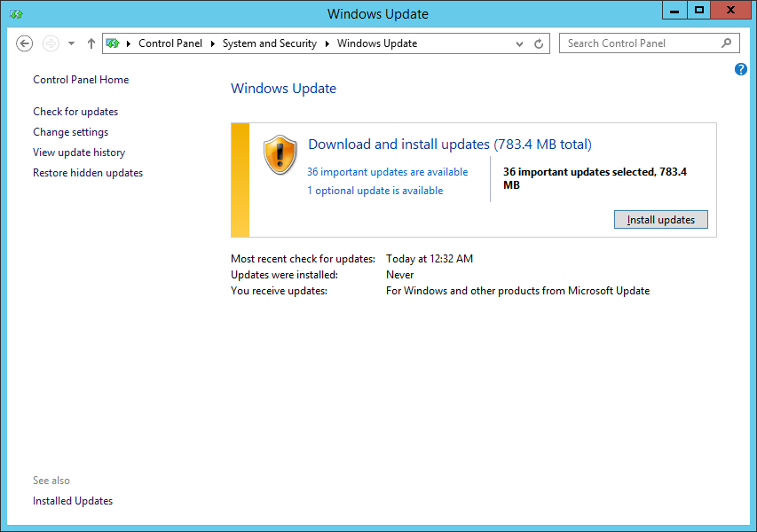
Task: Click the Install updates button
Action: pyautogui.click(x=661, y=220)
